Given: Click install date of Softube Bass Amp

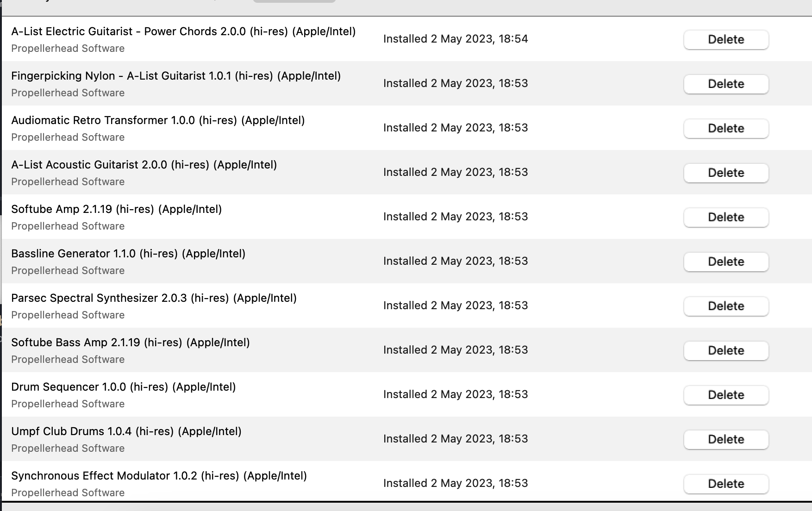Looking at the screenshot, I should pyautogui.click(x=456, y=350).
